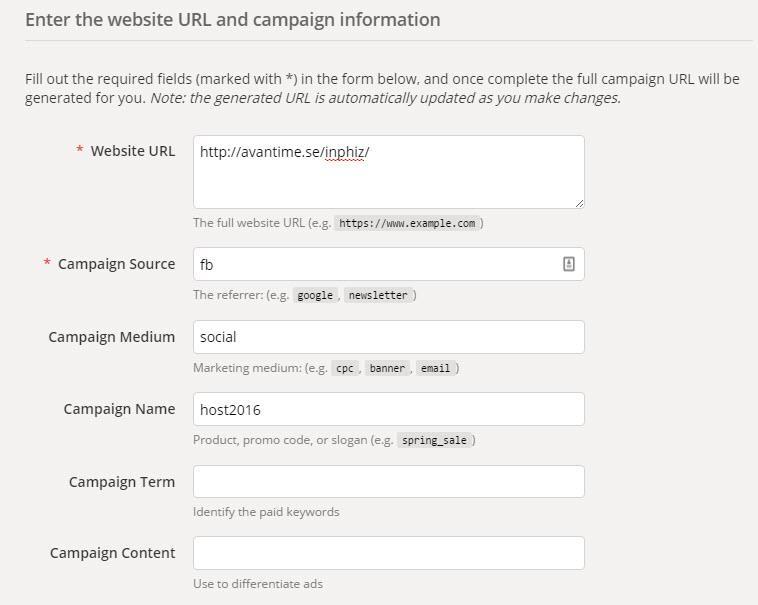Select the Campaign Medium field with social

(x=389, y=337)
